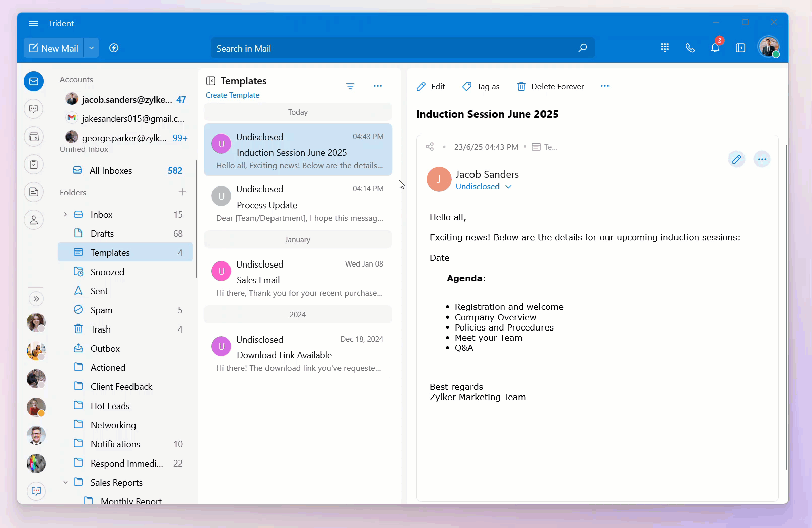812x528 pixels.
Task: Focus the Search in Mail field
Action: click(402, 48)
